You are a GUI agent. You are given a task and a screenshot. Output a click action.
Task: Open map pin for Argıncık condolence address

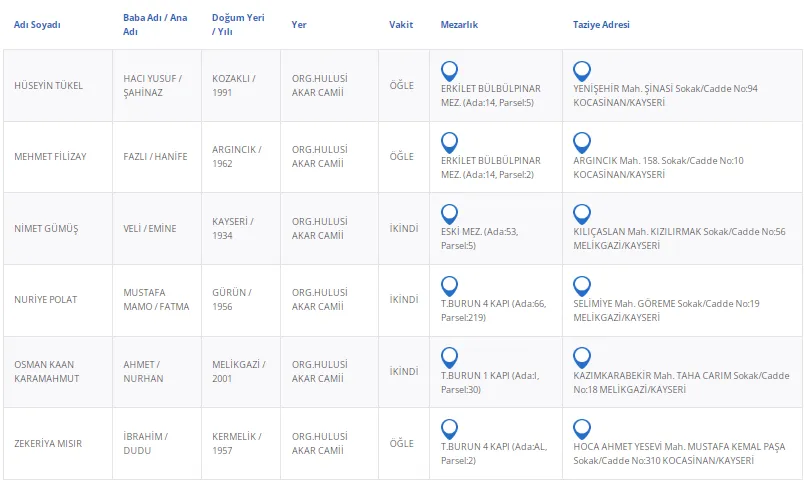tap(582, 143)
